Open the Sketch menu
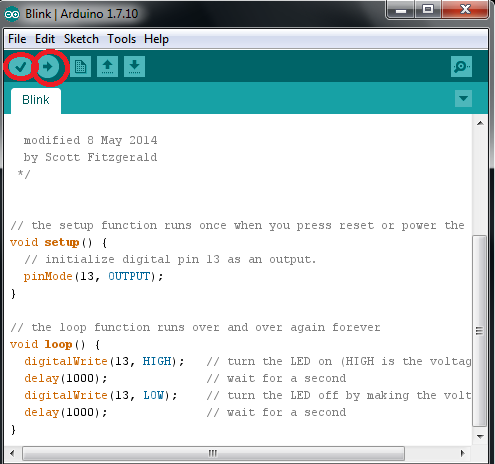The image size is (495, 464). [x=81, y=39]
